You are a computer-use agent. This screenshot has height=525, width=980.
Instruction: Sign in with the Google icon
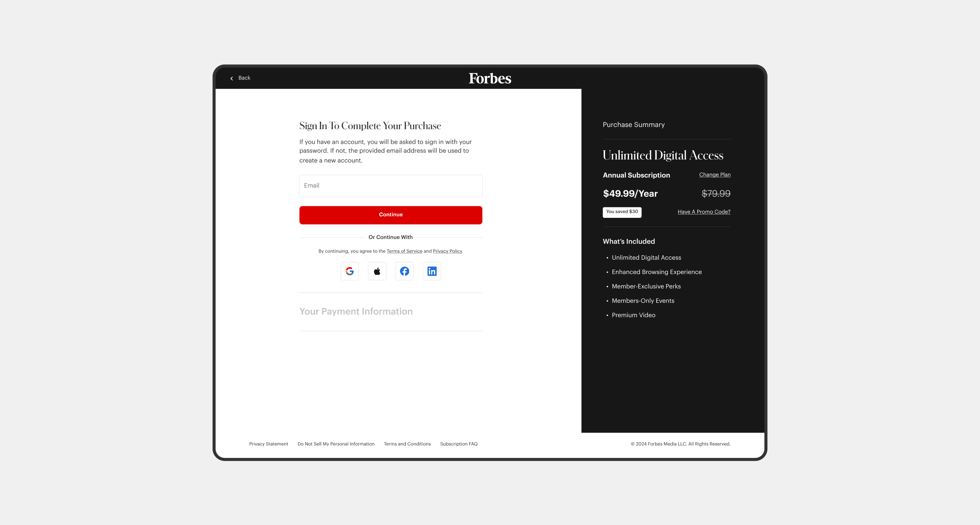click(350, 271)
